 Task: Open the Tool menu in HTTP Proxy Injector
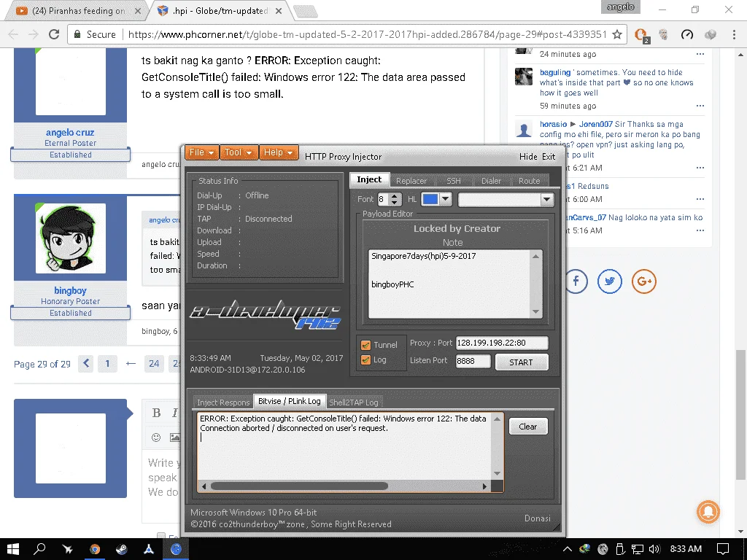tap(239, 152)
